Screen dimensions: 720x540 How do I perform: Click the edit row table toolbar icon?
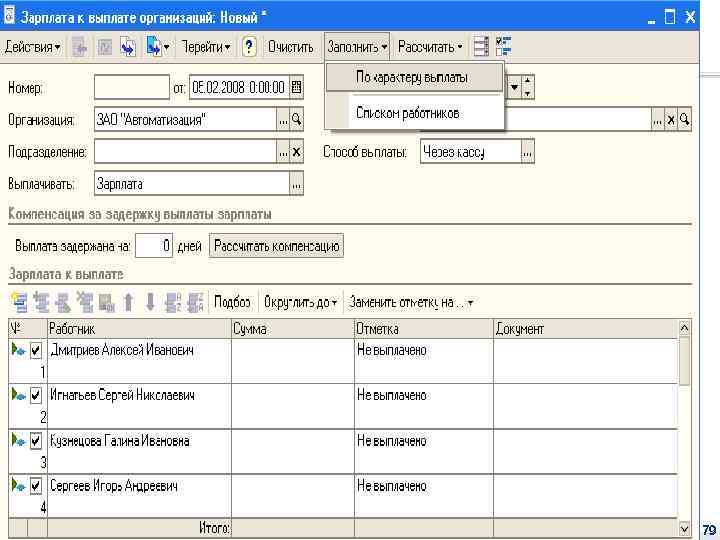(63, 302)
